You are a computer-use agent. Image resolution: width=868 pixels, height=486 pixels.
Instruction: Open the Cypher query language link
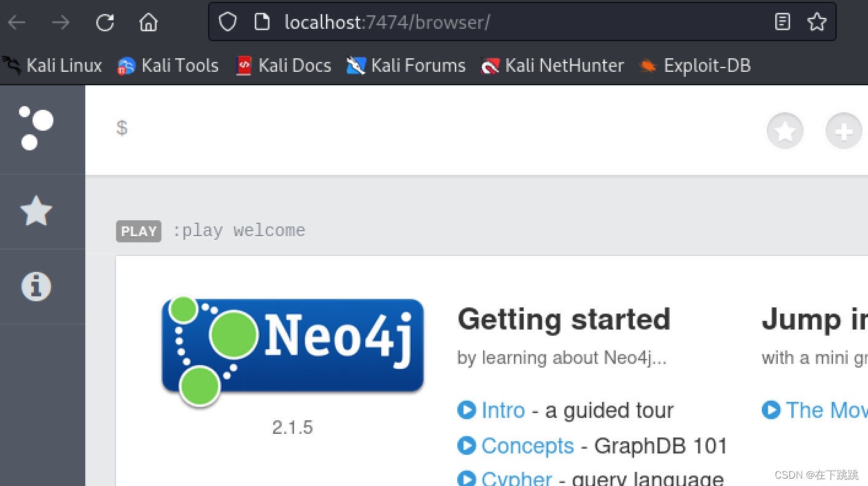tap(517, 479)
